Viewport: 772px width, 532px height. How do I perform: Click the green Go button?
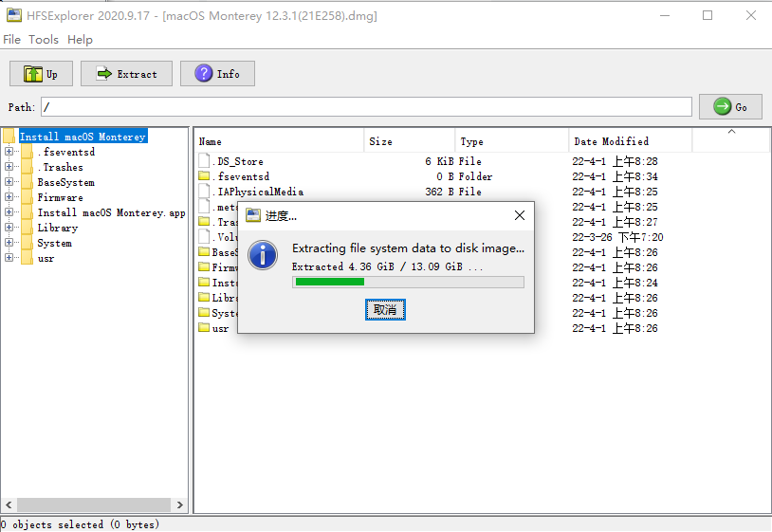pyautogui.click(x=730, y=107)
